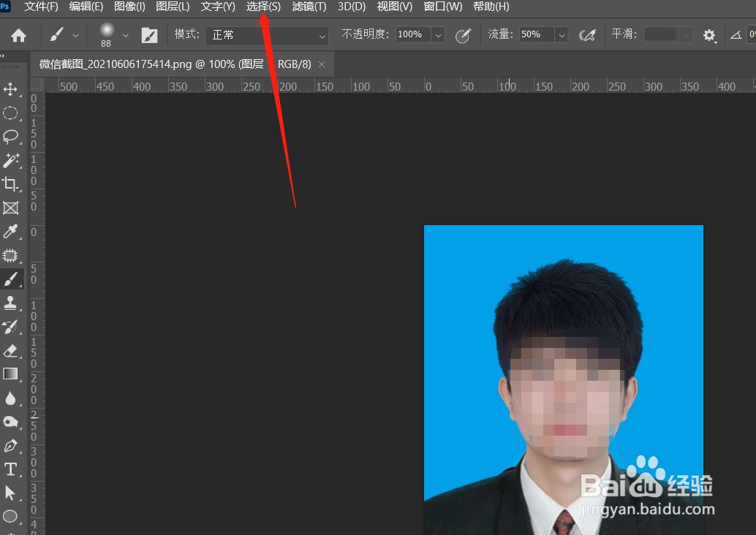The width and height of the screenshot is (756, 535).
Task: Select the Clone Stamp tool
Action: (10, 303)
